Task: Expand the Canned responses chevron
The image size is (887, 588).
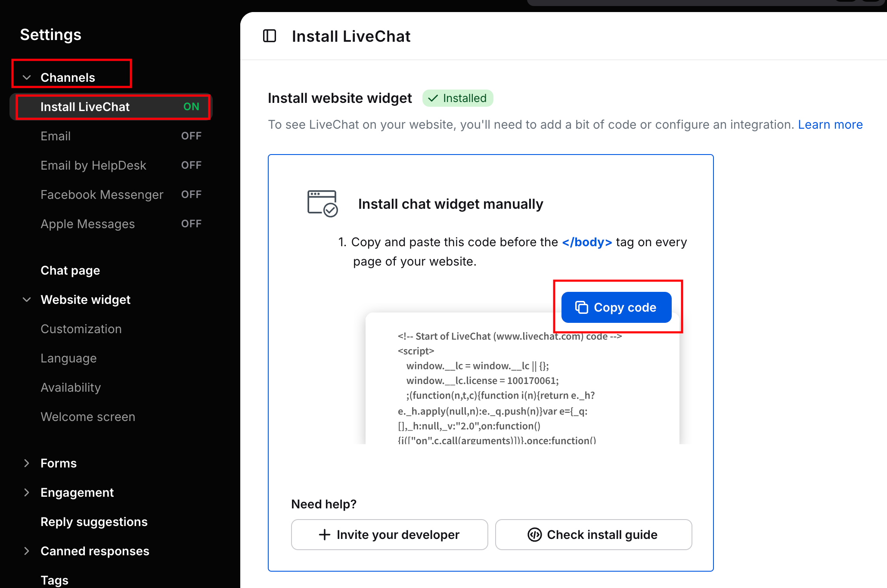Action: [x=27, y=551]
